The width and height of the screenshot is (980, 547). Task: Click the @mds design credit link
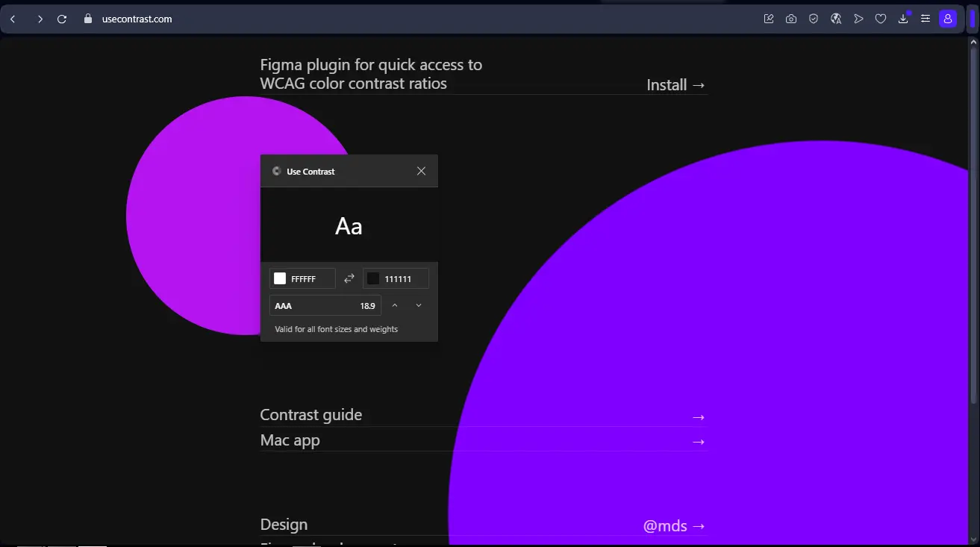674,525
